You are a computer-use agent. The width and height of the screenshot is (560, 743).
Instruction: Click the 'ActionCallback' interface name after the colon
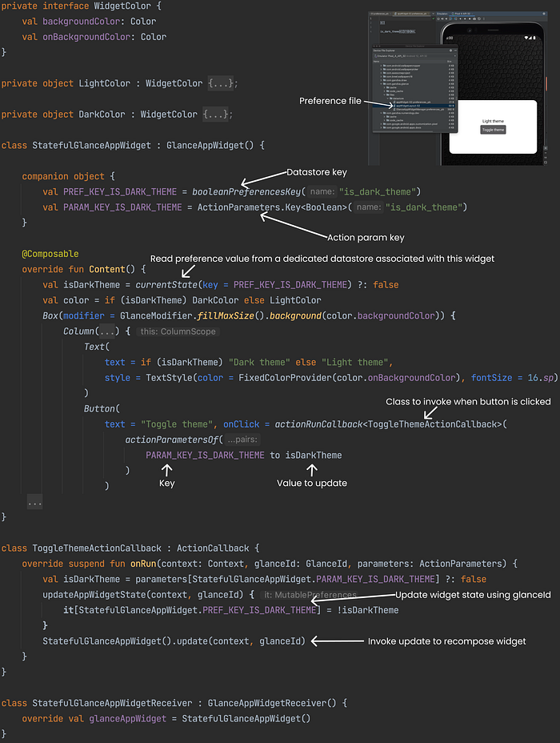[213, 548]
